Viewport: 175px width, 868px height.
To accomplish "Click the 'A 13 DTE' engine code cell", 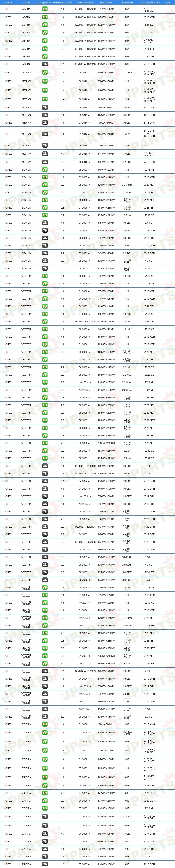I will [149, 107].
